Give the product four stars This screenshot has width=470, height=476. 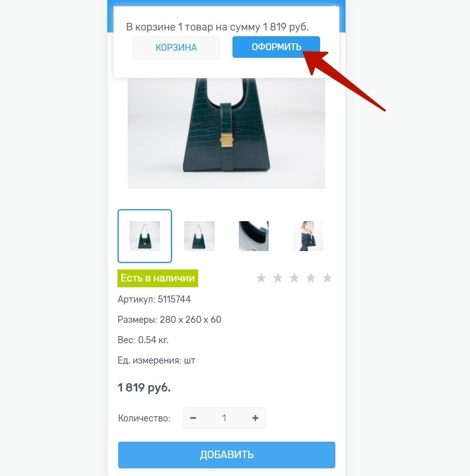311,278
